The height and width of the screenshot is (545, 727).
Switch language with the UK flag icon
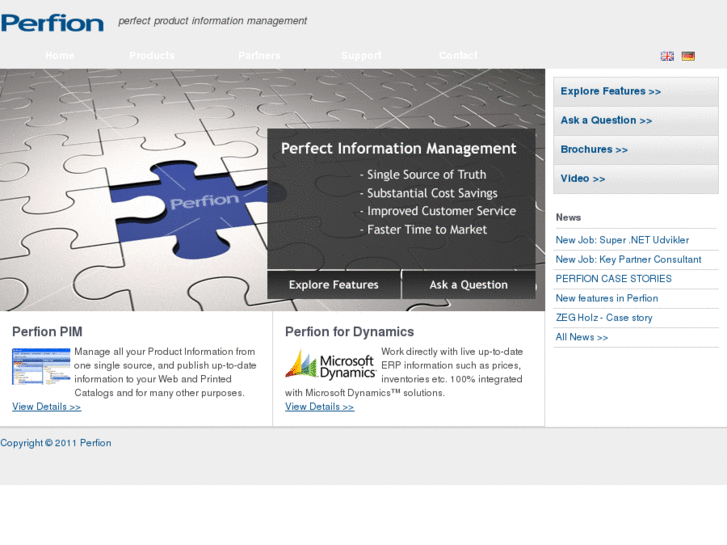(x=667, y=56)
